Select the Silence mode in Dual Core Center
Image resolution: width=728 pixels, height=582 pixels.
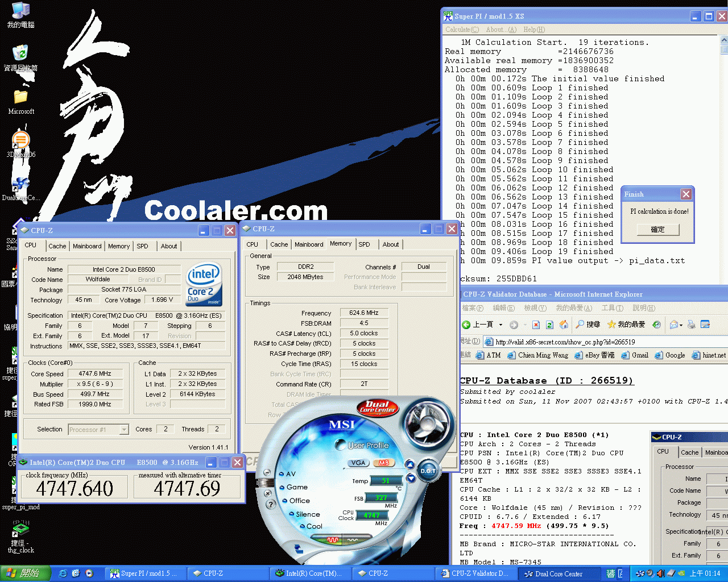(x=304, y=514)
